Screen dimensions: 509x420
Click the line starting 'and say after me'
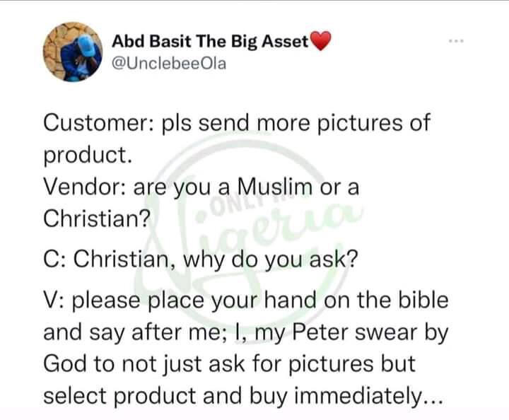coord(245,331)
